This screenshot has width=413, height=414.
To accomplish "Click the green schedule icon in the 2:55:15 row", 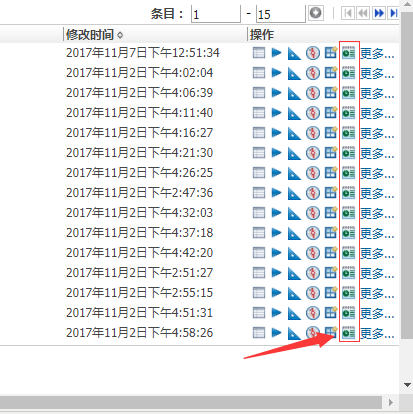I will coord(349,293).
